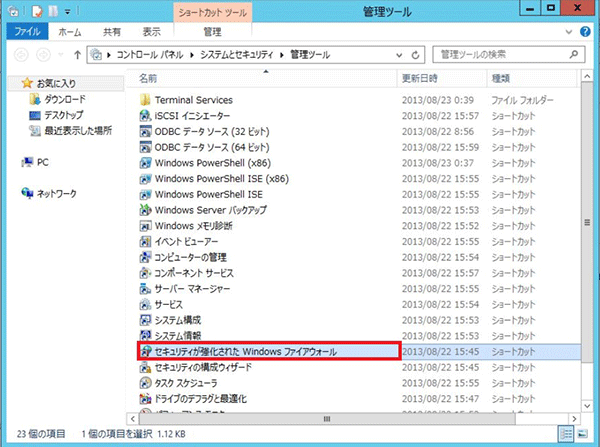Click コントロール パネル in the address path

(150, 55)
